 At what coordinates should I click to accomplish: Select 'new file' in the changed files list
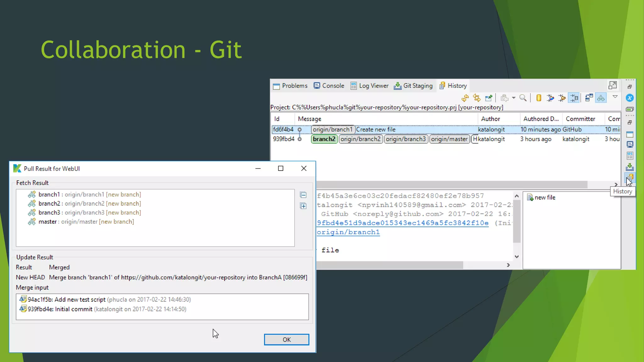(541, 197)
